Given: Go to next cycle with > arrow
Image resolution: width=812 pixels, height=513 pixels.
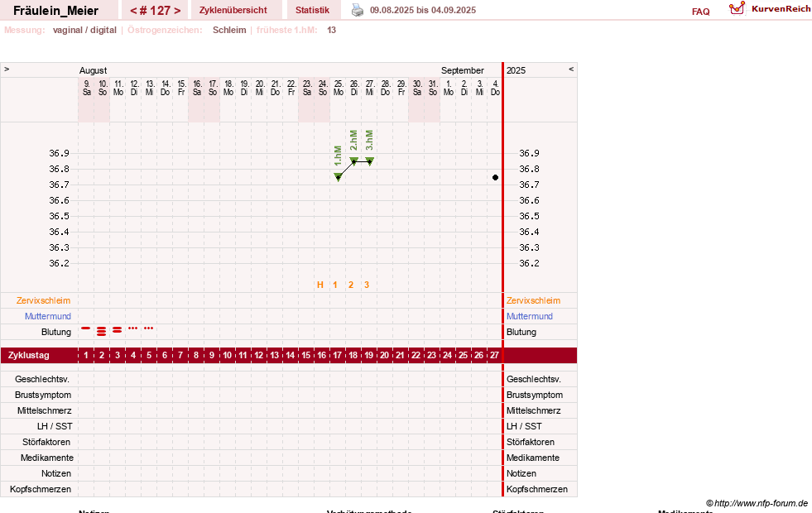Looking at the screenshot, I should (177, 11).
